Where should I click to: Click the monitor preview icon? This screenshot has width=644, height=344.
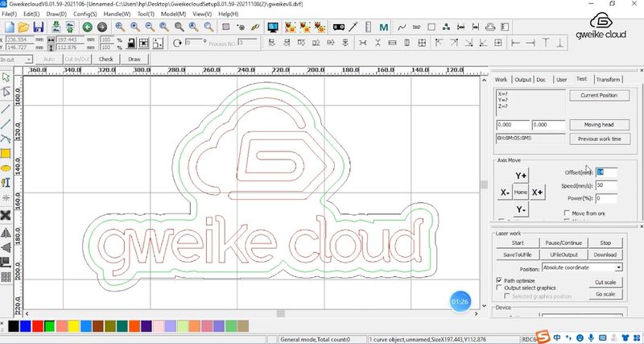[272, 27]
